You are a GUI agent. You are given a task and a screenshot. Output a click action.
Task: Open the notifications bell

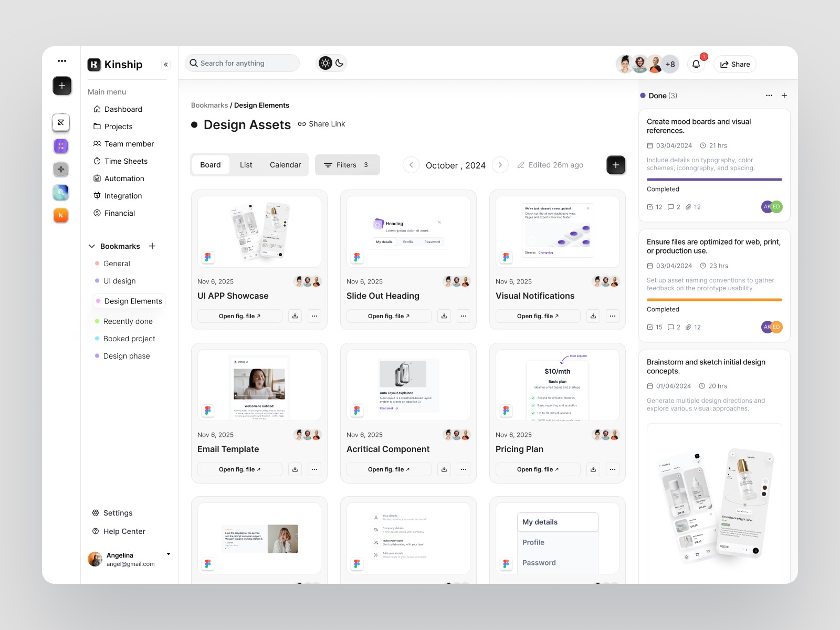(x=696, y=64)
